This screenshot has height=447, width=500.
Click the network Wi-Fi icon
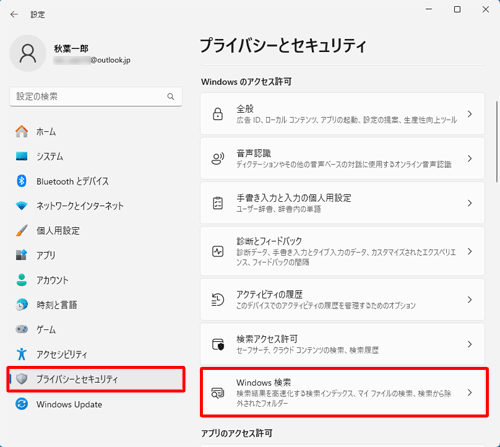[x=22, y=206]
